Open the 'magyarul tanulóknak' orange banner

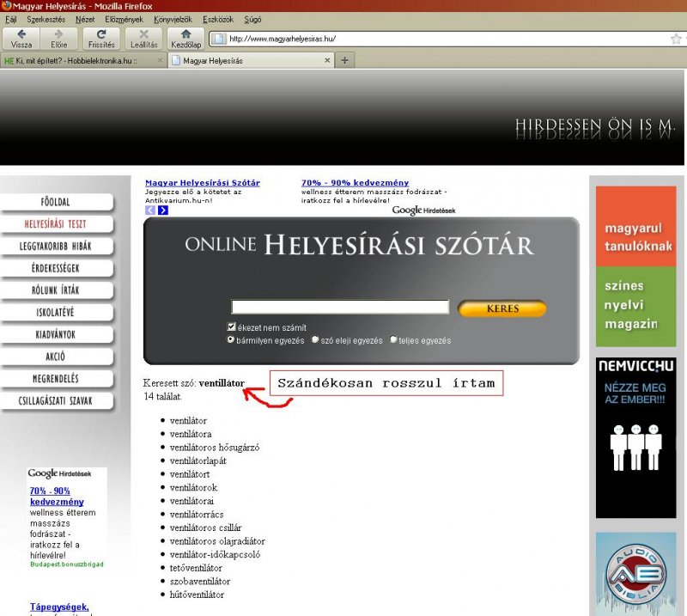[x=635, y=226]
